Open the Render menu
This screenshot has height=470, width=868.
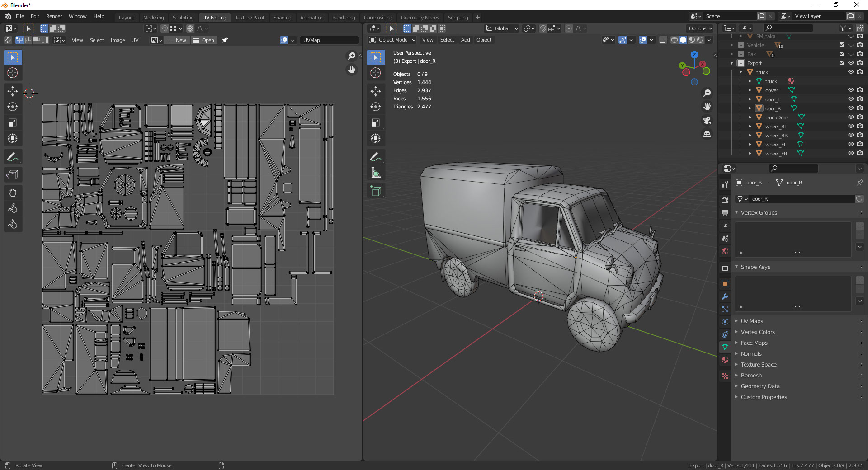point(54,16)
